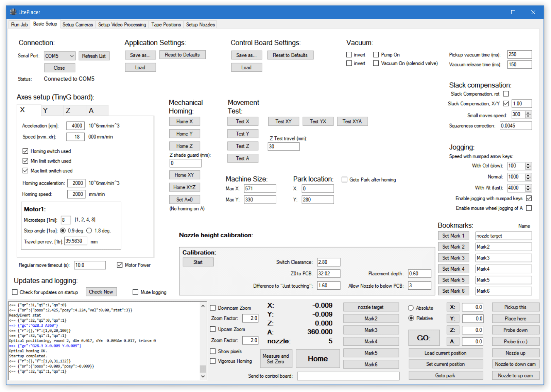The image size is (551, 392).
Task: Click the Z Test travel field
Action: point(283,147)
